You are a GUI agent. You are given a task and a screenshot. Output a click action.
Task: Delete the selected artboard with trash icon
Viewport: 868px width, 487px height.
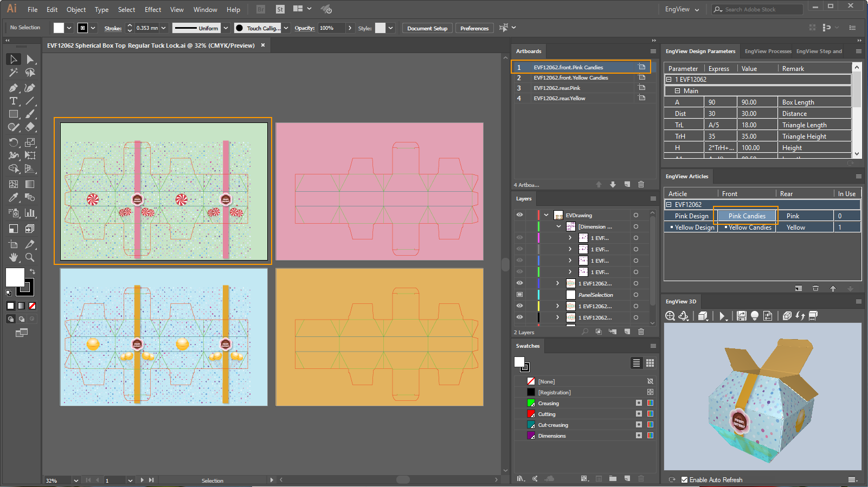[641, 185]
